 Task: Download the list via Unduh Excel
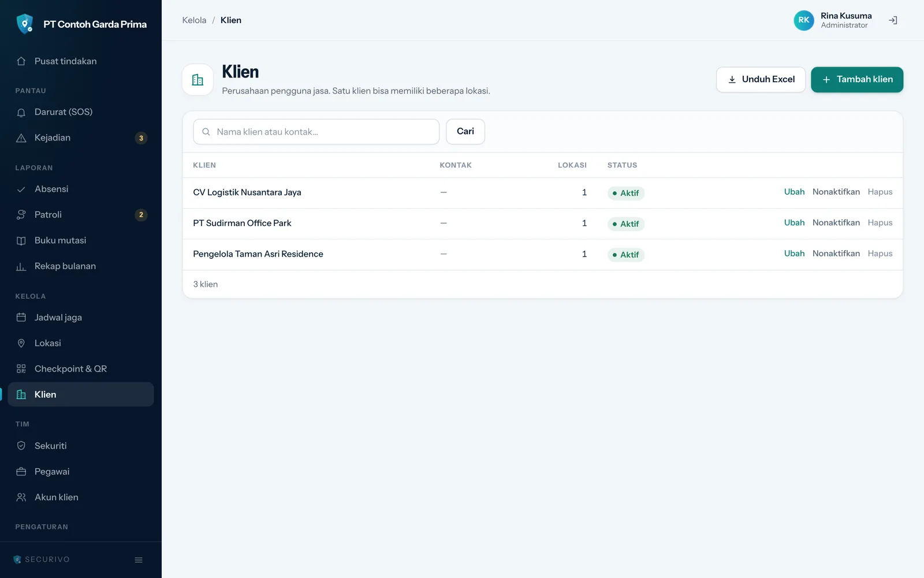[x=761, y=80]
